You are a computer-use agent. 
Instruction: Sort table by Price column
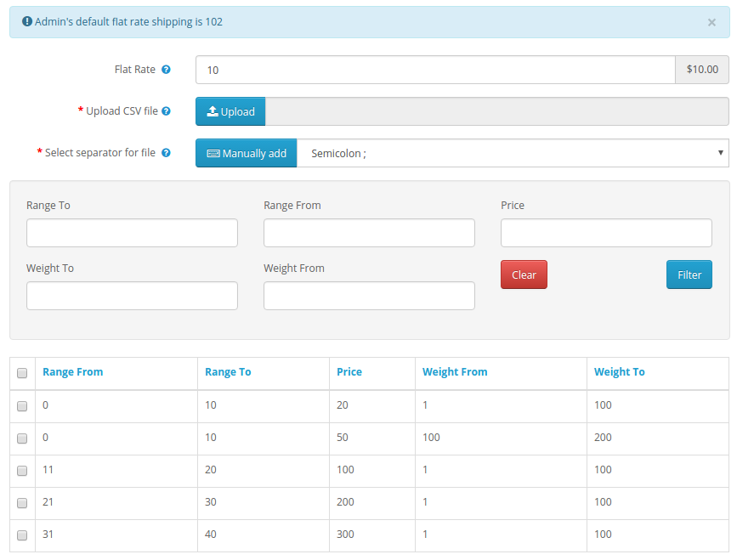349,371
